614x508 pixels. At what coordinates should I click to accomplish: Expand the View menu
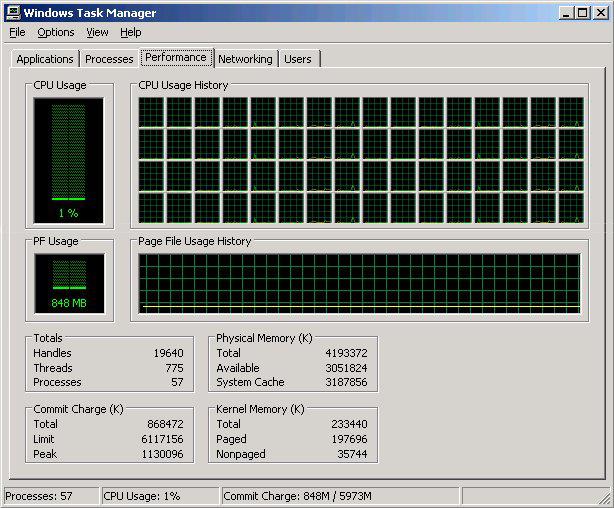tap(97, 32)
